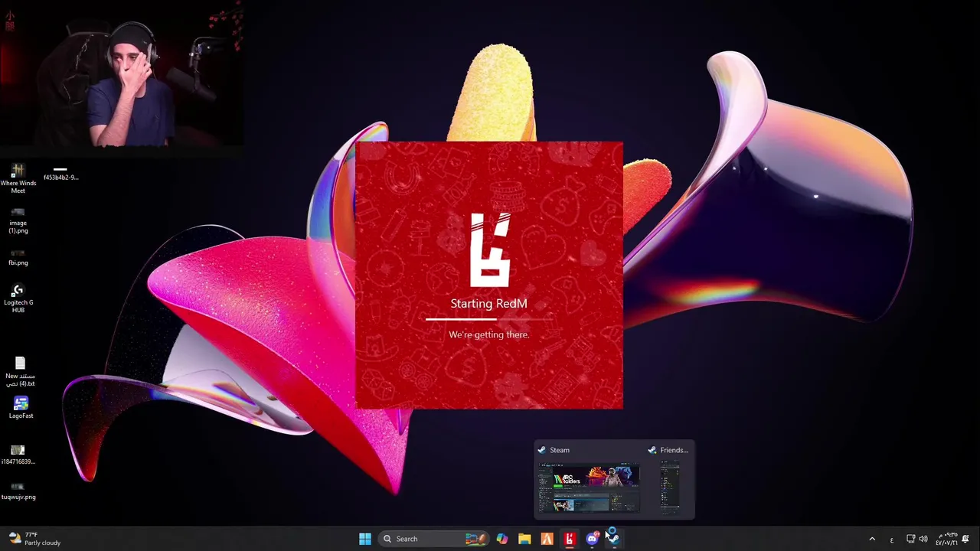Open the Windows Start menu
The width and height of the screenshot is (980, 551).
click(x=365, y=539)
